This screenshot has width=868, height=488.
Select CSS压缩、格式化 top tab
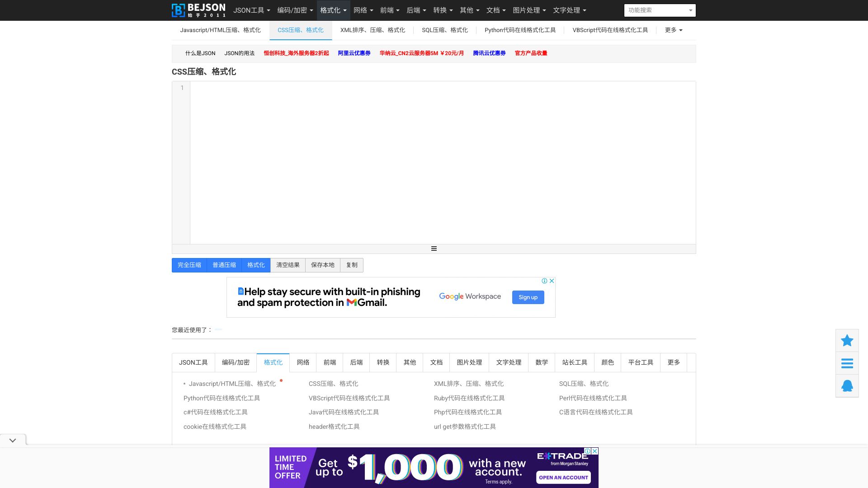pos(301,30)
